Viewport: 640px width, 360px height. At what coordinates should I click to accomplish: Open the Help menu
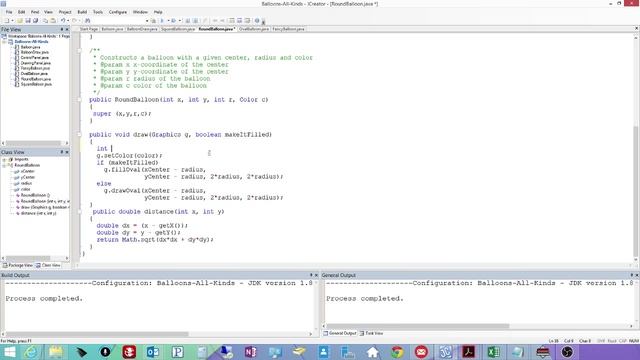[x=158, y=12]
